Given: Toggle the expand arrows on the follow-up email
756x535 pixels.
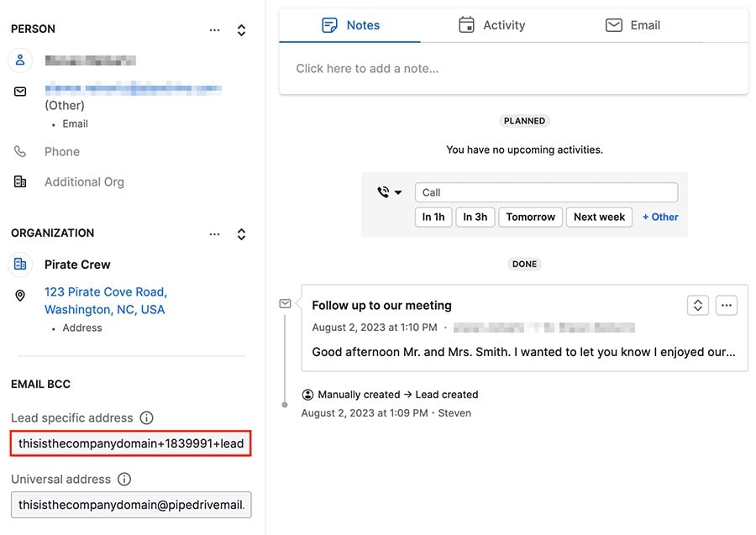Looking at the screenshot, I should 697,305.
